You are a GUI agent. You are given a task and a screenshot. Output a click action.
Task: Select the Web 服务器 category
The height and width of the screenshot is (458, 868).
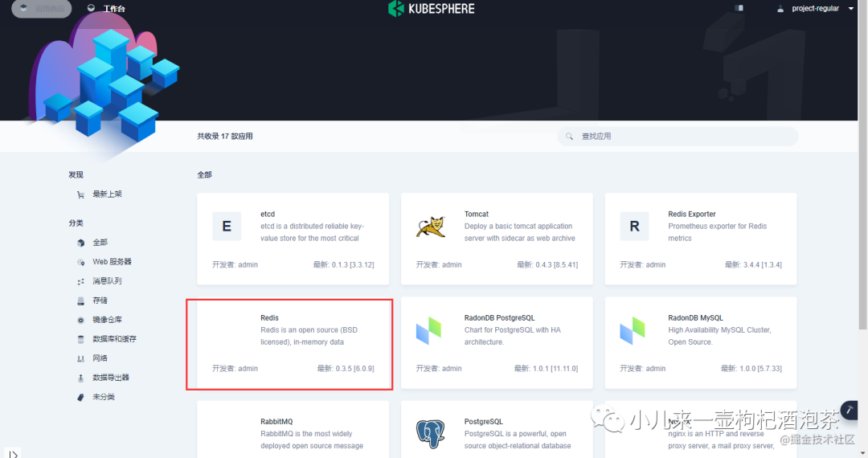[x=112, y=262]
